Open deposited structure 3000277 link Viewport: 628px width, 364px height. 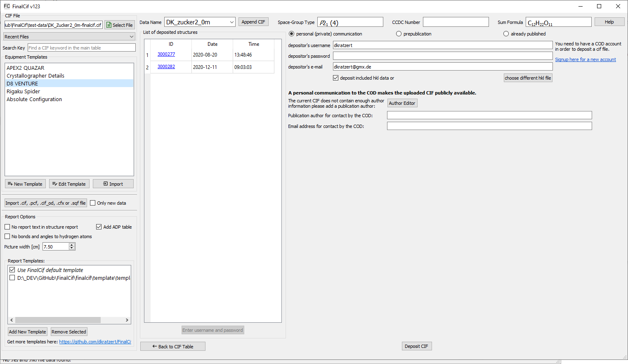point(166,54)
